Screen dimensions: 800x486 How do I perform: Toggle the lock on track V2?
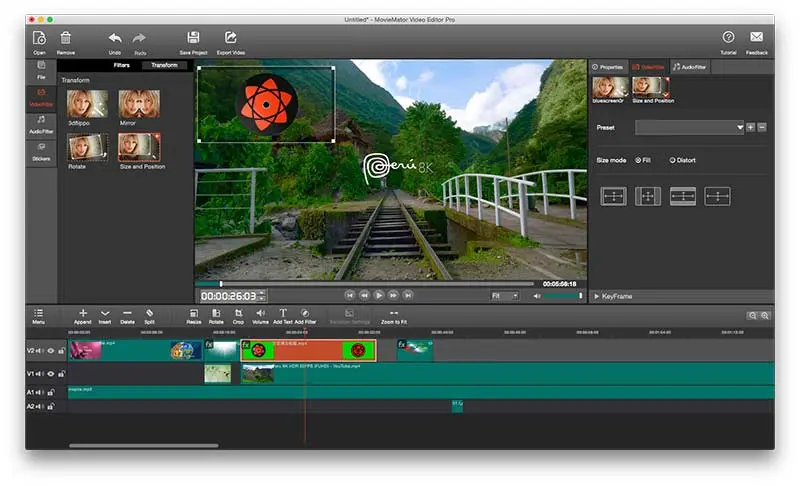point(61,351)
